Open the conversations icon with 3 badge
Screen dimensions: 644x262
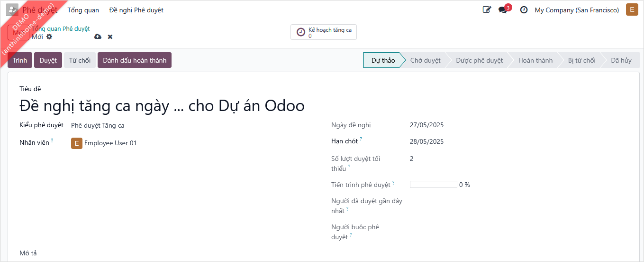[503, 10]
